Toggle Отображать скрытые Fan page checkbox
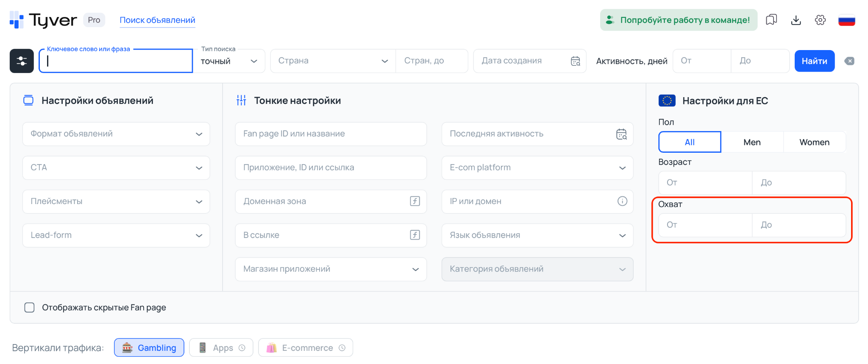This screenshot has width=868, height=364. pos(29,308)
